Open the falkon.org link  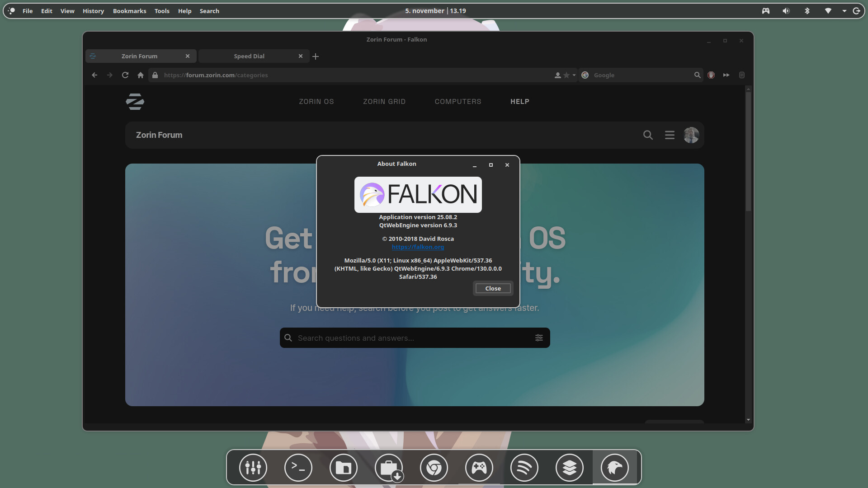tap(418, 247)
